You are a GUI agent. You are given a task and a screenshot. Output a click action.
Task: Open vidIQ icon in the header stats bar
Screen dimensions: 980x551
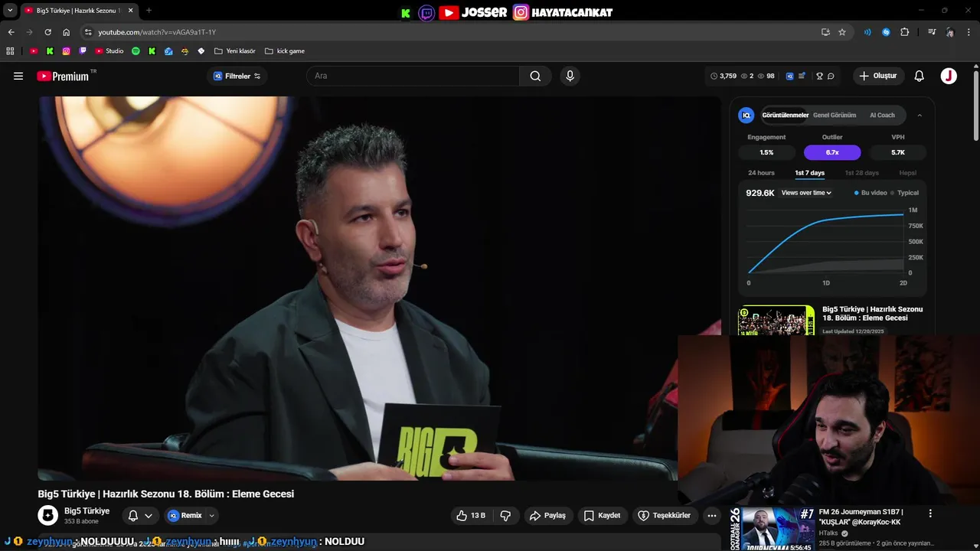pyautogui.click(x=789, y=76)
